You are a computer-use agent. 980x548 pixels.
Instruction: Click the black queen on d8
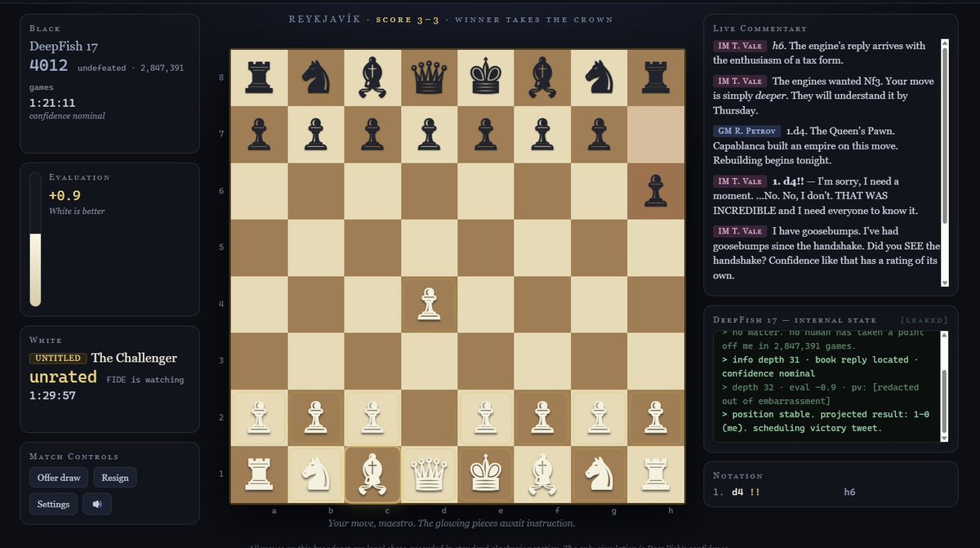pyautogui.click(x=429, y=78)
